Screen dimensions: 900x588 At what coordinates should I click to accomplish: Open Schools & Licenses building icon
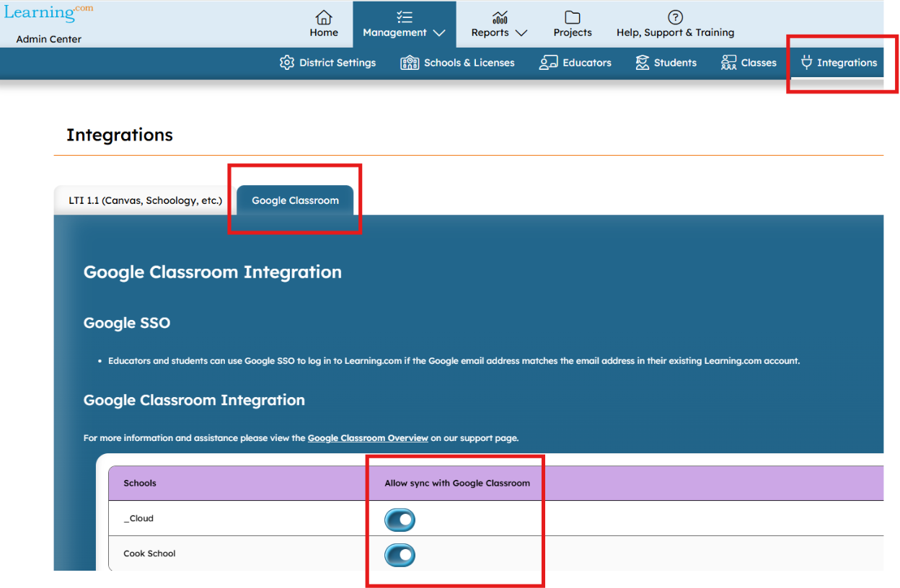click(410, 63)
